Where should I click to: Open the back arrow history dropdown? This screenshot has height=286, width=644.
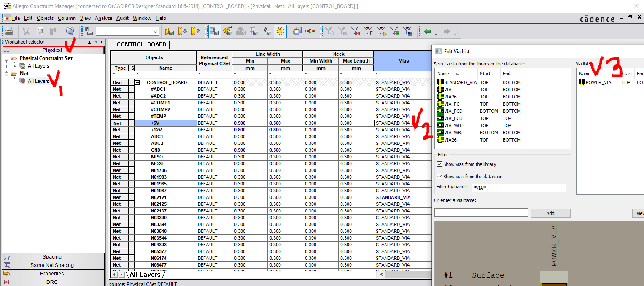[437, 34]
